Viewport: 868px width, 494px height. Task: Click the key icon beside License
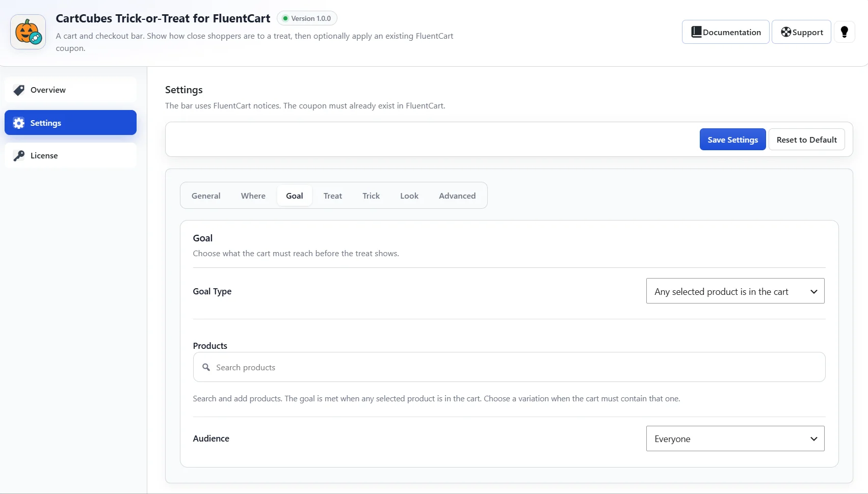click(19, 156)
